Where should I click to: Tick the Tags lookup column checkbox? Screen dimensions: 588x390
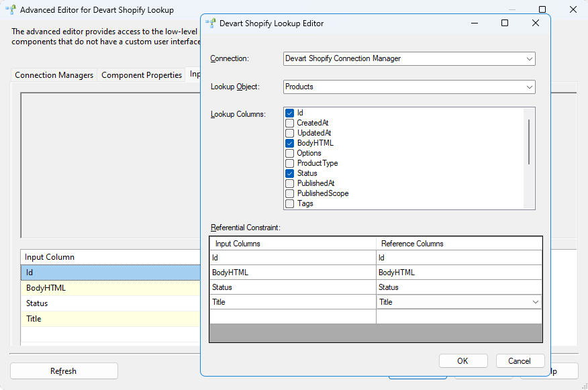click(290, 203)
